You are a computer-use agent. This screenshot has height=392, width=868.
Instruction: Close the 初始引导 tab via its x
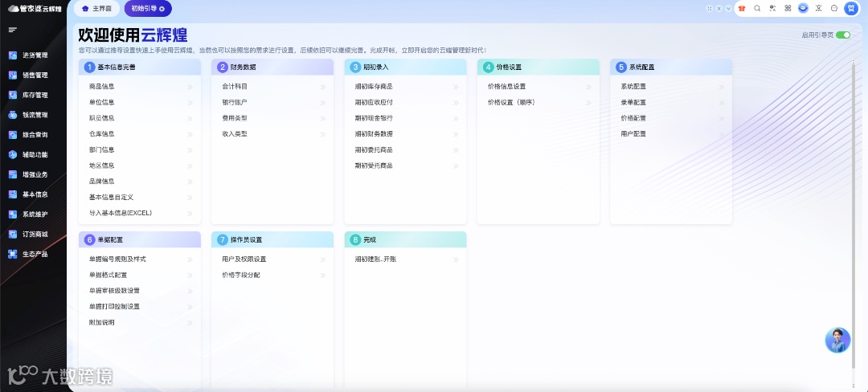161,9
